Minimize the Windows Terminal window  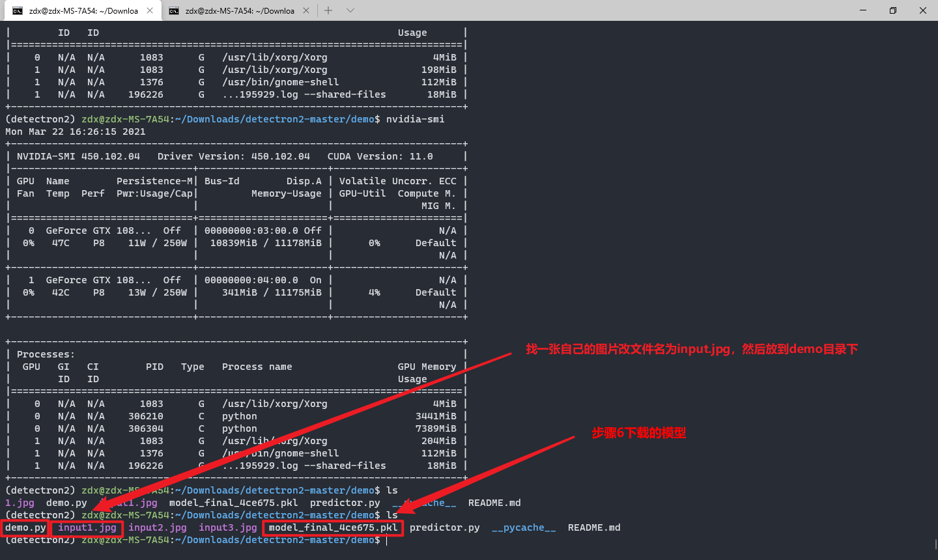coord(862,10)
